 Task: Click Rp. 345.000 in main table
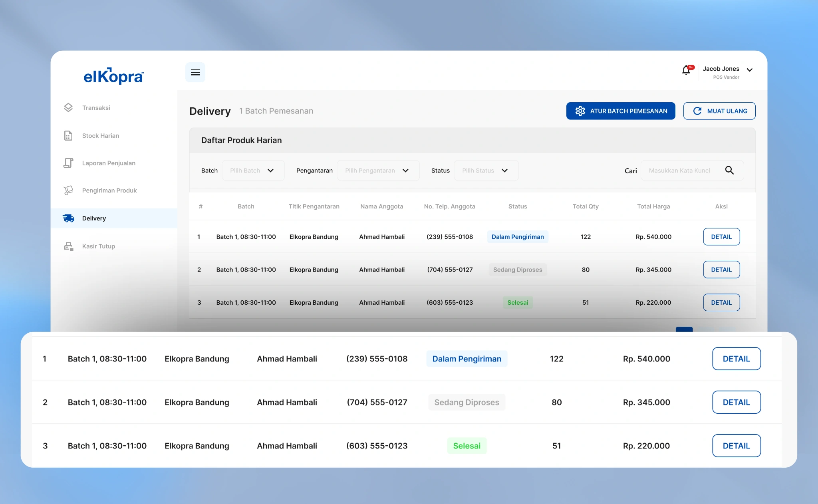tap(653, 270)
